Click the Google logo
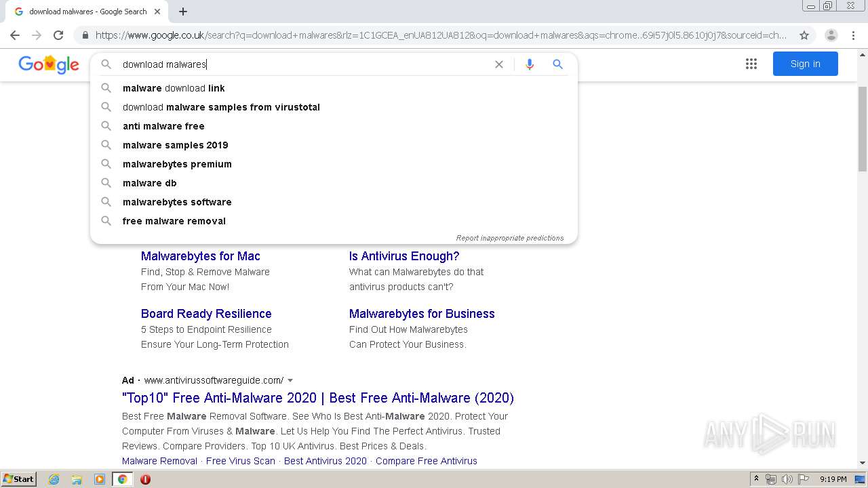 [49, 64]
